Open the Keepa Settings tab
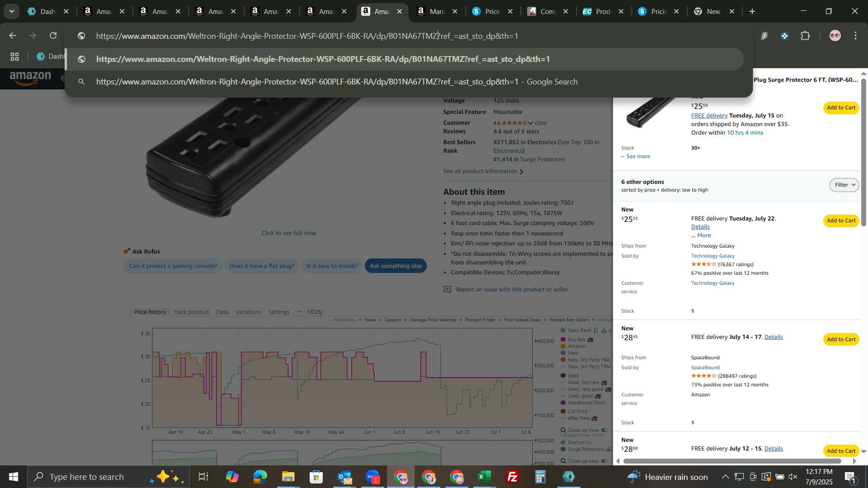Image resolution: width=868 pixels, height=488 pixels. point(278,312)
